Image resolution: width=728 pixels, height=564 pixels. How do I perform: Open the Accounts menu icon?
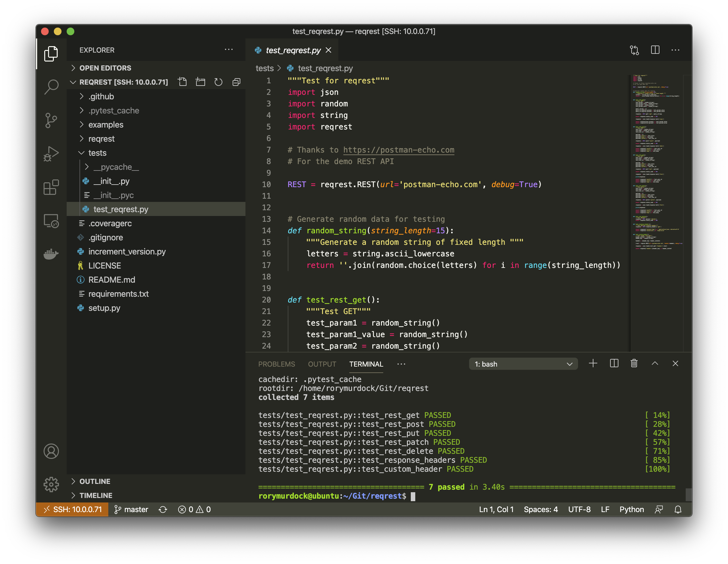click(x=51, y=451)
